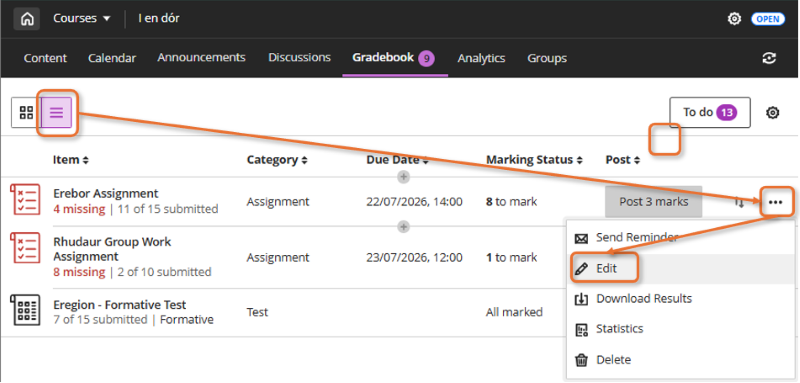Go to the Discussions tab

pyautogui.click(x=299, y=58)
